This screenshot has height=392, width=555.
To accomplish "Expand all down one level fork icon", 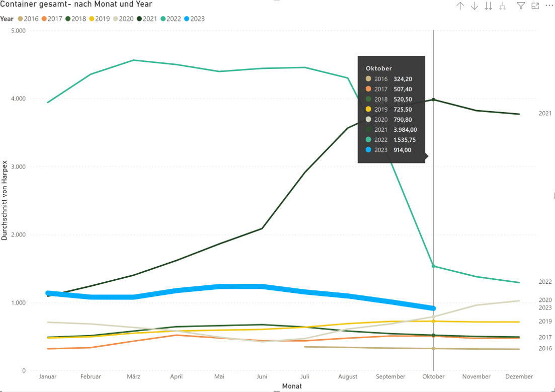I will click(502, 6).
